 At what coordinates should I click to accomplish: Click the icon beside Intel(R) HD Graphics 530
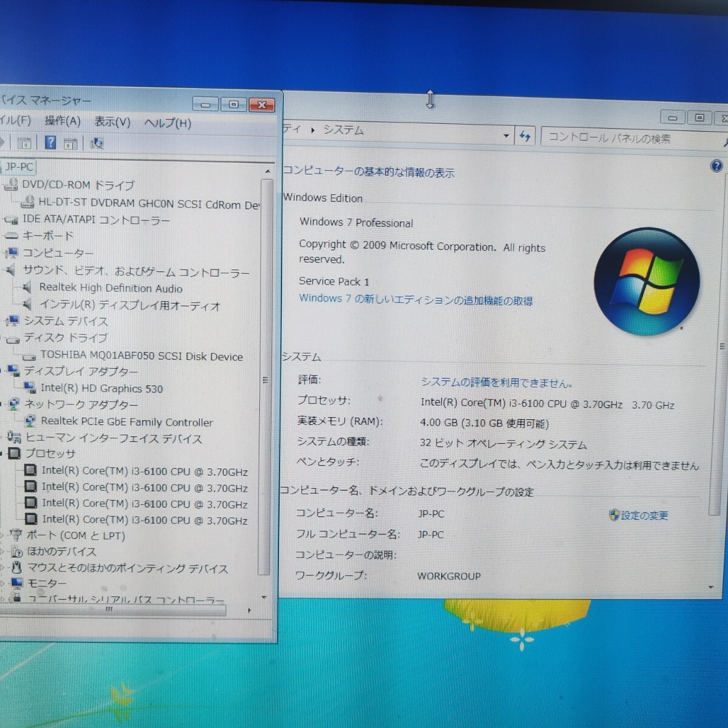[29, 388]
